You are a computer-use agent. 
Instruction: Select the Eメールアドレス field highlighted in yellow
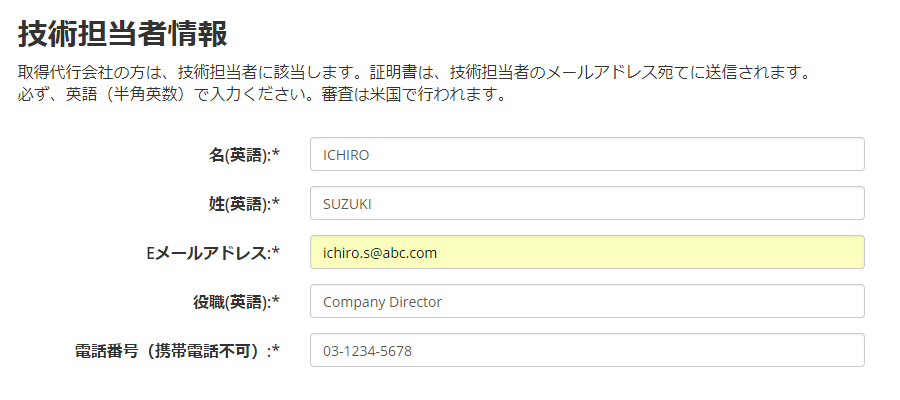[587, 253]
